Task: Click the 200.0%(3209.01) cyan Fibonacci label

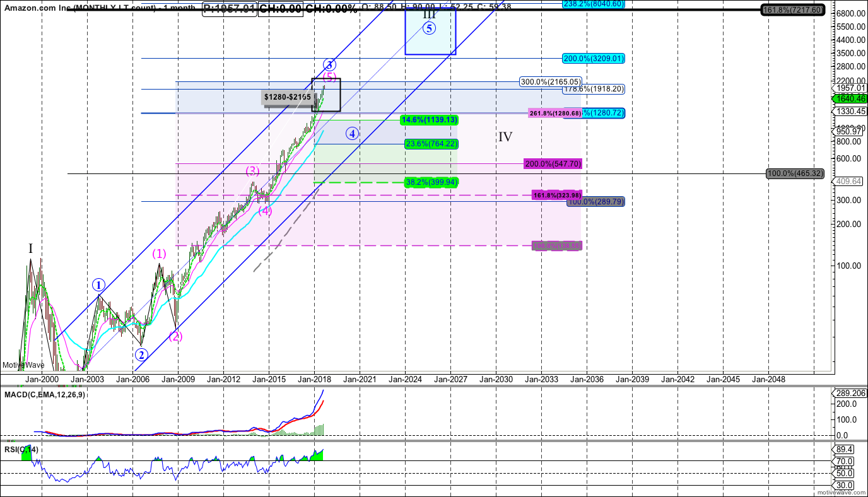Action: pos(594,58)
